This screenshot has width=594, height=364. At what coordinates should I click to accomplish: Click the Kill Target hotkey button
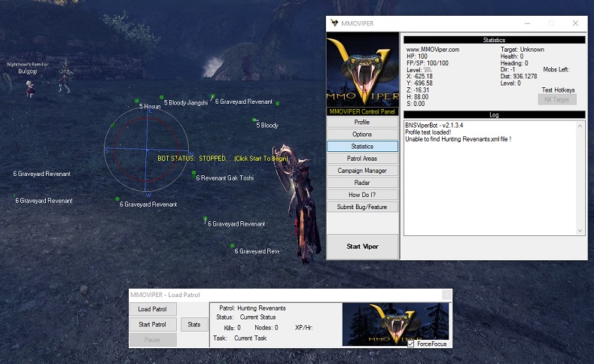557,99
